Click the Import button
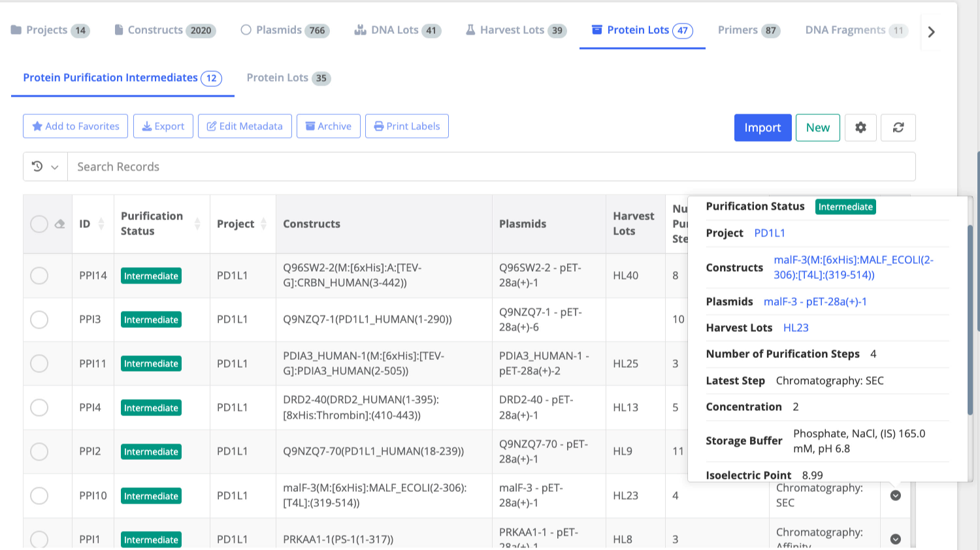The height and width of the screenshot is (550, 980). pos(762,127)
